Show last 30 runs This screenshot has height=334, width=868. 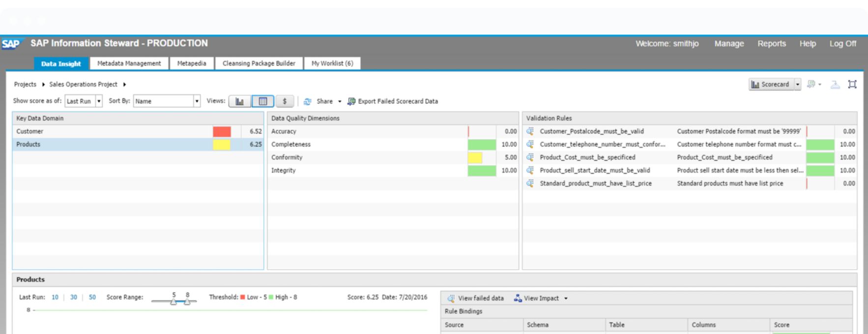pyautogui.click(x=73, y=297)
